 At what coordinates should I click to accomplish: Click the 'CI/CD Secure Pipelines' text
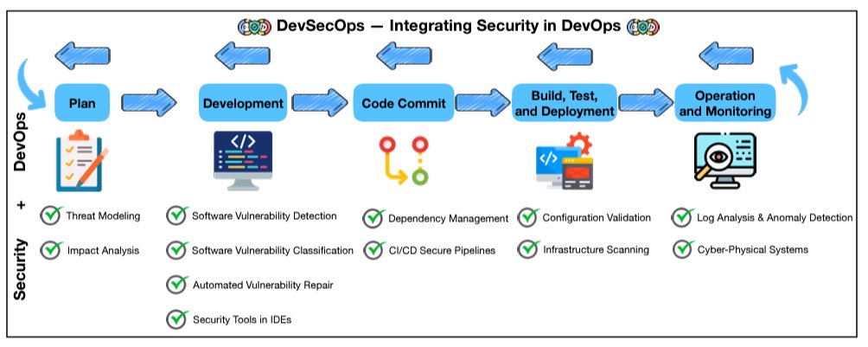441,251
